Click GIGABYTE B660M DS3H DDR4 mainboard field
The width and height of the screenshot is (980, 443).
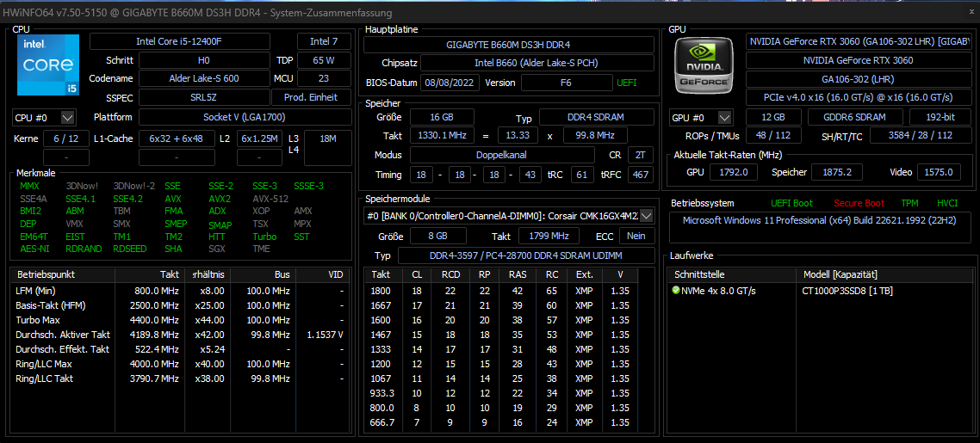pyautogui.click(x=508, y=45)
